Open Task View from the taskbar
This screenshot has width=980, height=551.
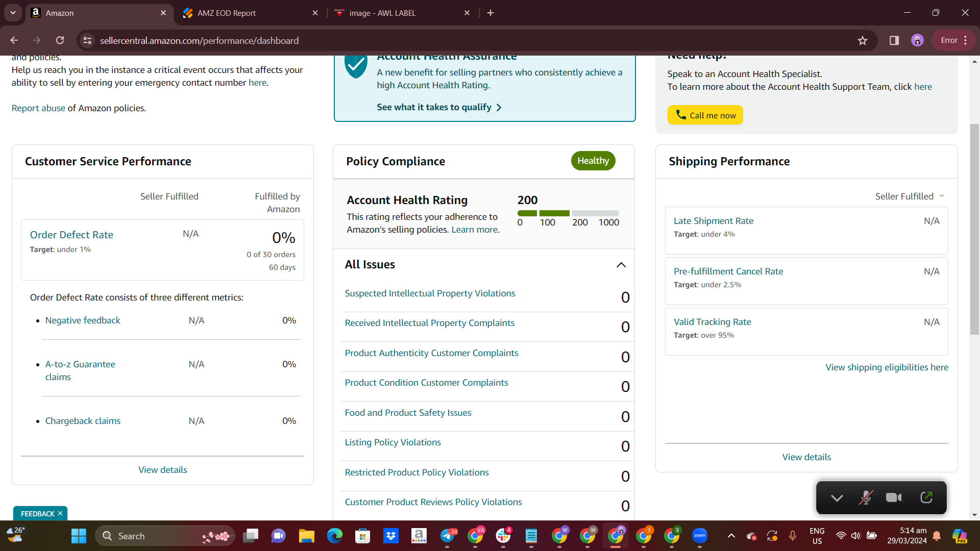tap(251, 536)
